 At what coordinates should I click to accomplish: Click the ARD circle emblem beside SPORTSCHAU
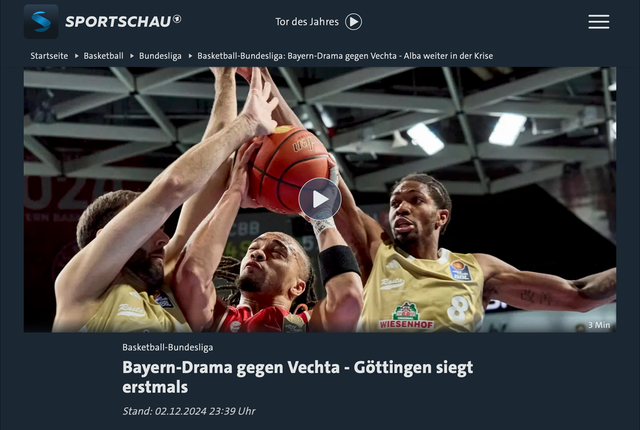[177, 19]
